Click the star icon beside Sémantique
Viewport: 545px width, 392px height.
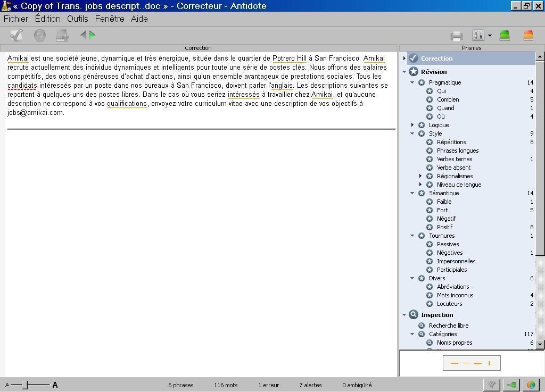(422, 193)
